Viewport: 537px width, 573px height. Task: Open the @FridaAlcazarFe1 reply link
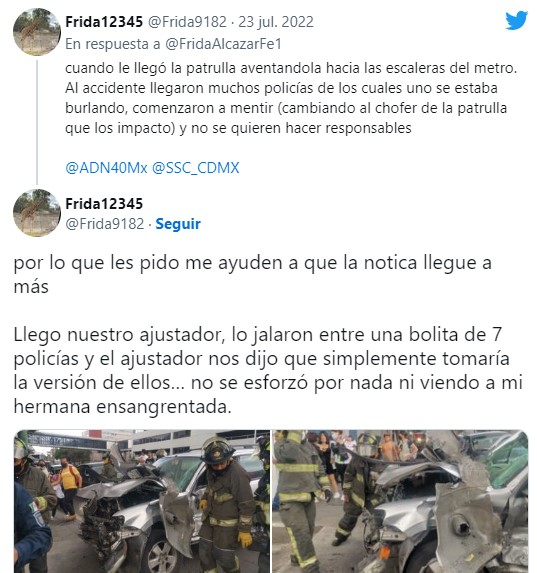click(223, 44)
